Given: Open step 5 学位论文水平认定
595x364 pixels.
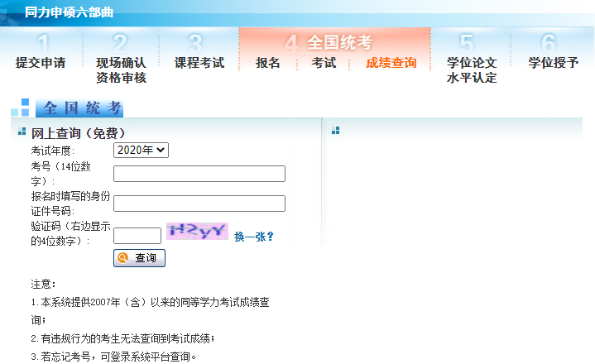Looking at the screenshot, I should pyautogui.click(x=472, y=69).
